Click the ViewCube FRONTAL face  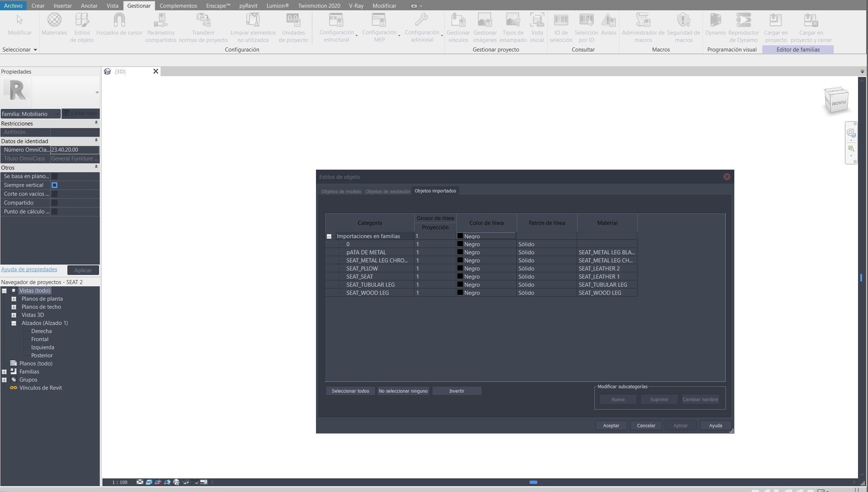click(x=839, y=103)
